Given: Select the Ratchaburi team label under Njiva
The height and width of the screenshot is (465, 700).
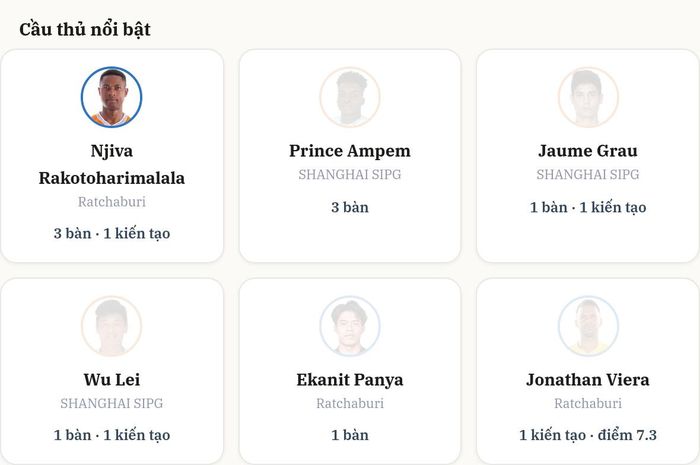Looking at the screenshot, I should (112, 202).
